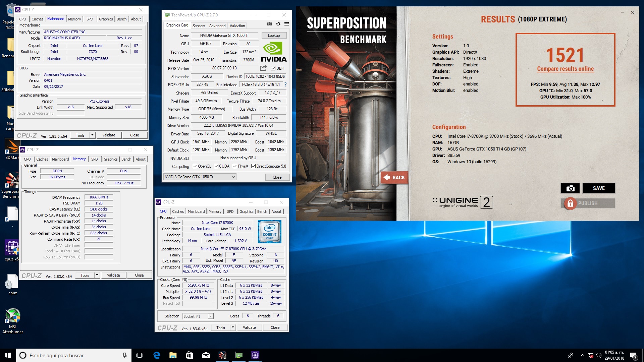Select Bench tab in Memory CPU-Z window
Image resolution: width=644 pixels, height=362 pixels.
click(x=126, y=159)
